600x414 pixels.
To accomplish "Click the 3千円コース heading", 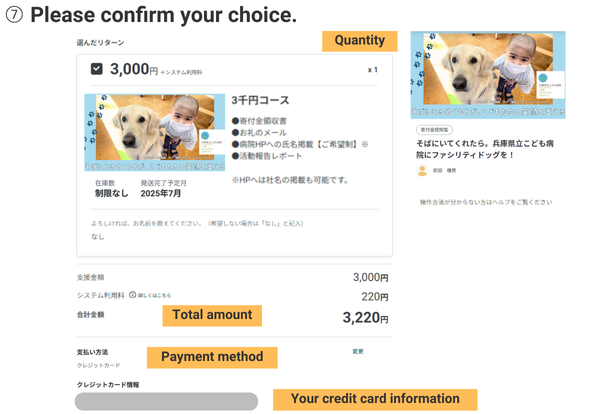I will tap(259, 101).
